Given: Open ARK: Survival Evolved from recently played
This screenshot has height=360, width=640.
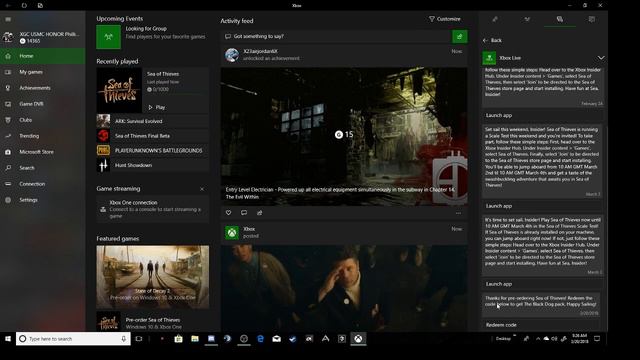Looking at the screenshot, I should [x=153, y=121].
